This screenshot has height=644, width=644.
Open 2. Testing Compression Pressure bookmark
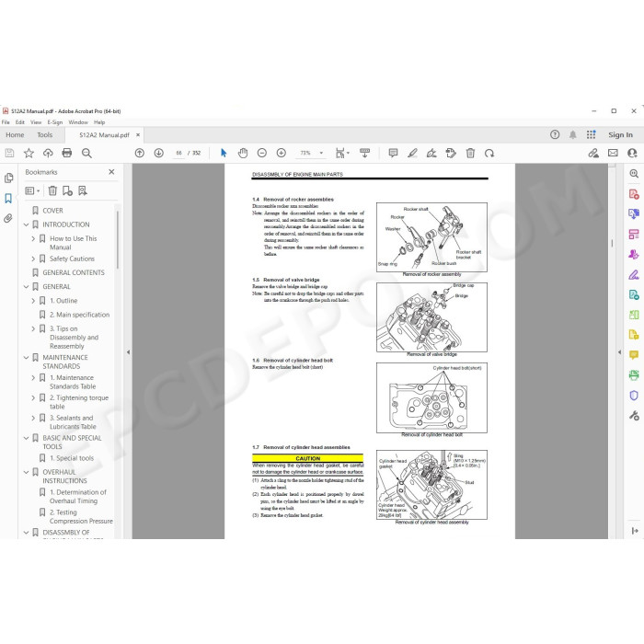tap(81, 517)
